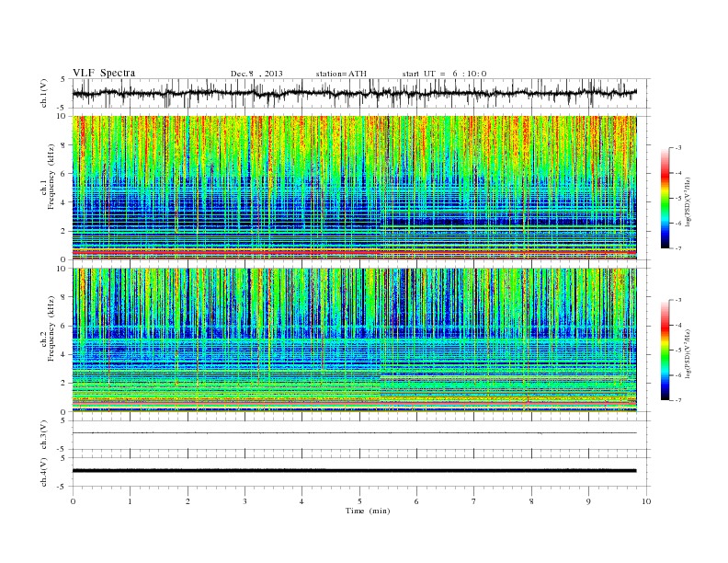Click the 'ch.2 Frequency (kHz)' axis label
The height and width of the screenshot is (563, 728).
(48, 328)
